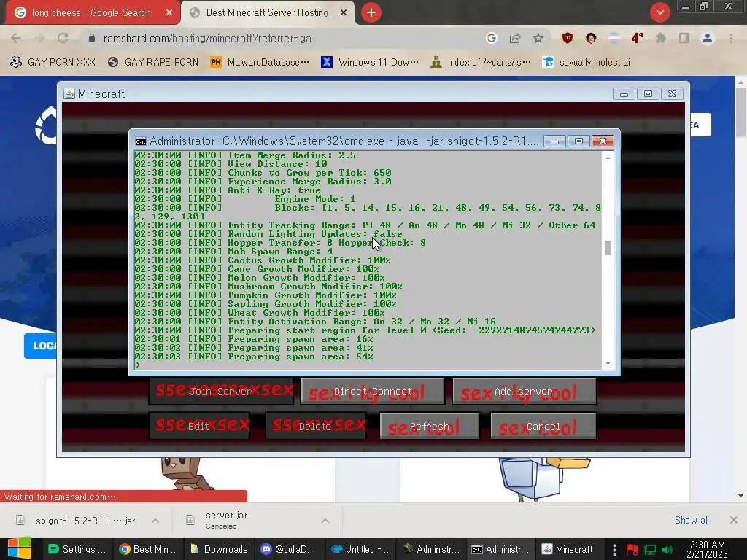Image resolution: width=747 pixels, height=560 pixels.
Task: Click the Google icon in the address bar
Action: coord(492,38)
